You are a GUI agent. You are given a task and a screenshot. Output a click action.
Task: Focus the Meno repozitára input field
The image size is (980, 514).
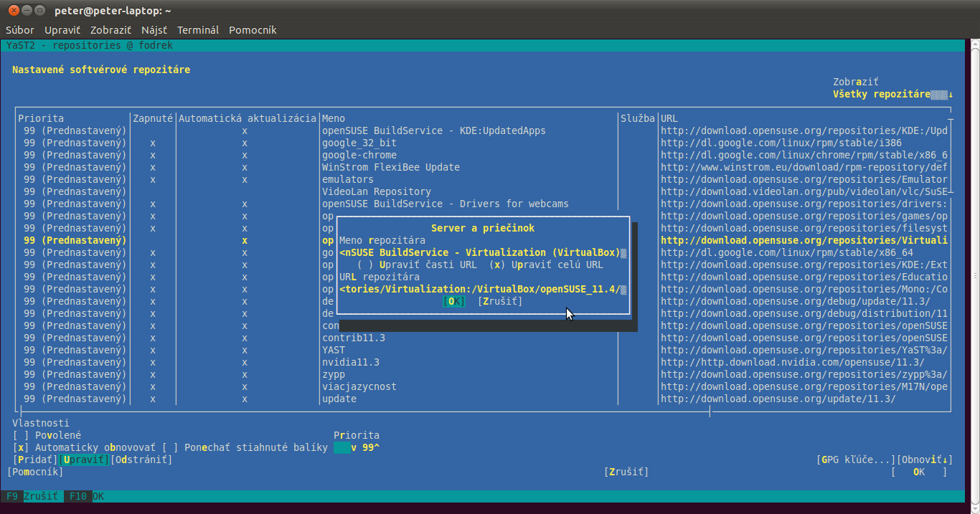(x=483, y=252)
